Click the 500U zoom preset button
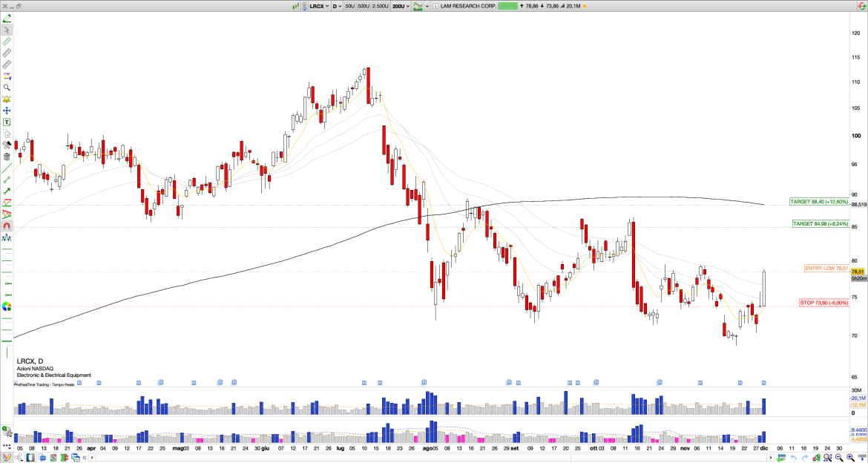 364,6
